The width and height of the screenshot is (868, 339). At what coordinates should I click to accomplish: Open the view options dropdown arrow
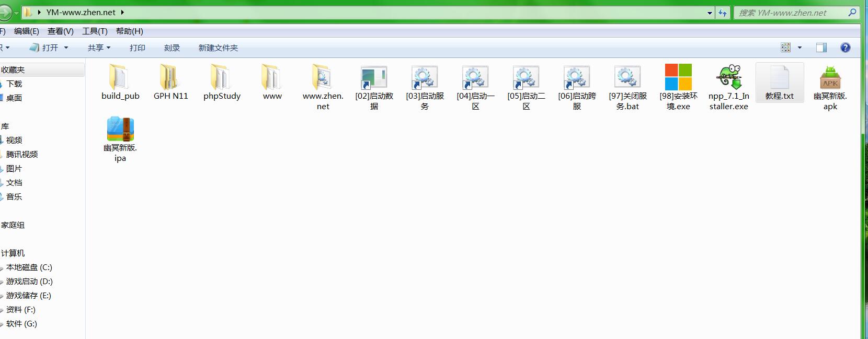pyautogui.click(x=799, y=48)
